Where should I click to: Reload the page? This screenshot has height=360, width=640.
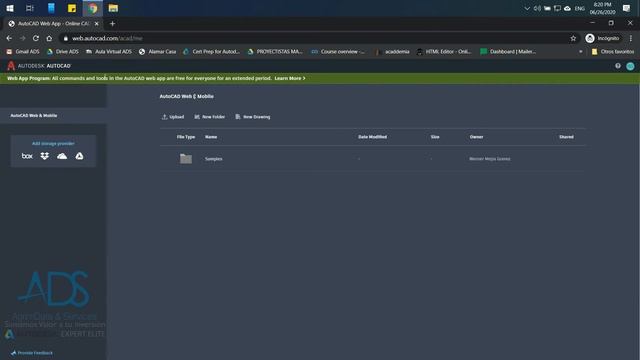click(x=36, y=38)
